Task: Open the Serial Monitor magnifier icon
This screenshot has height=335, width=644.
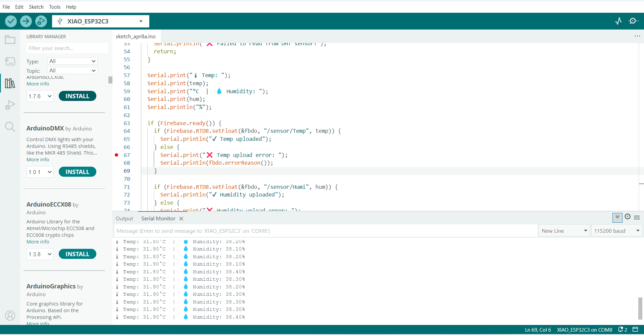Action: click(x=633, y=21)
